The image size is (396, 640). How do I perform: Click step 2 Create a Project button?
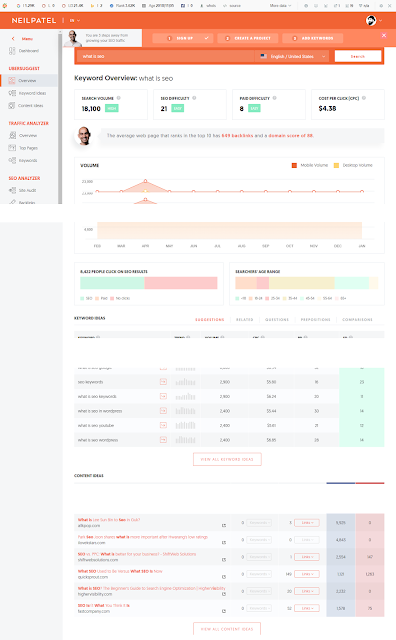pyautogui.click(x=248, y=38)
